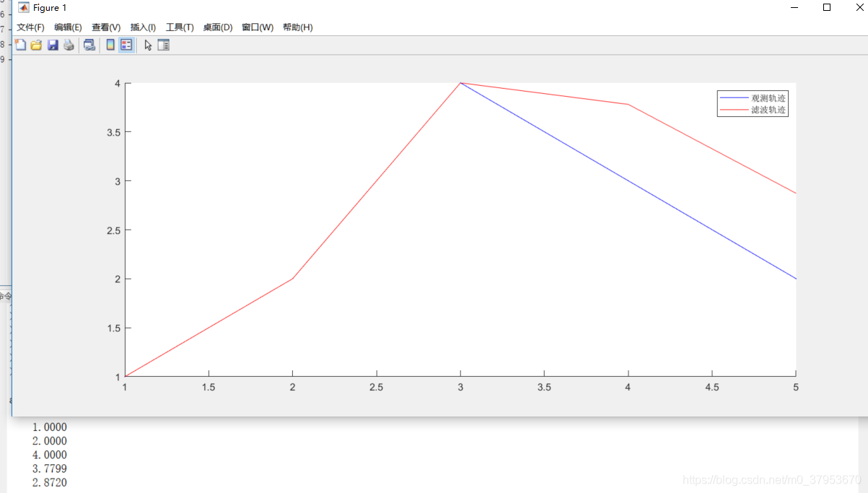The image size is (868, 493).
Task: Open the 查看(V) menu
Action: click(106, 27)
